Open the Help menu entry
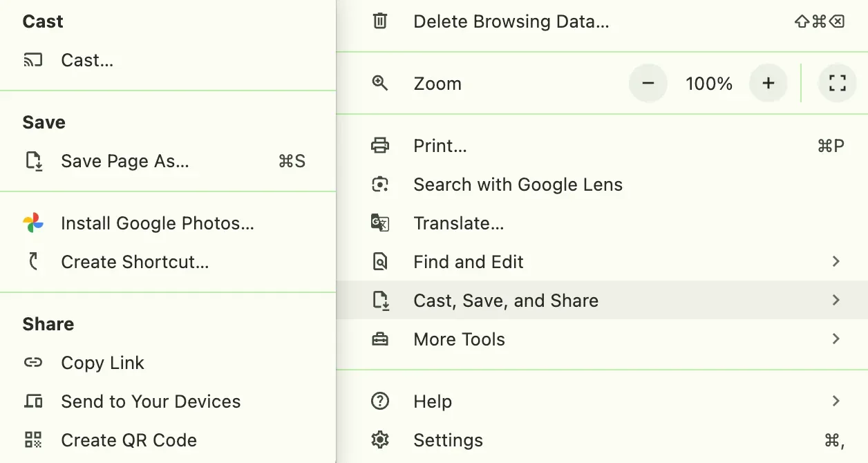Viewport: 868px width, 463px height. point(602,401)
